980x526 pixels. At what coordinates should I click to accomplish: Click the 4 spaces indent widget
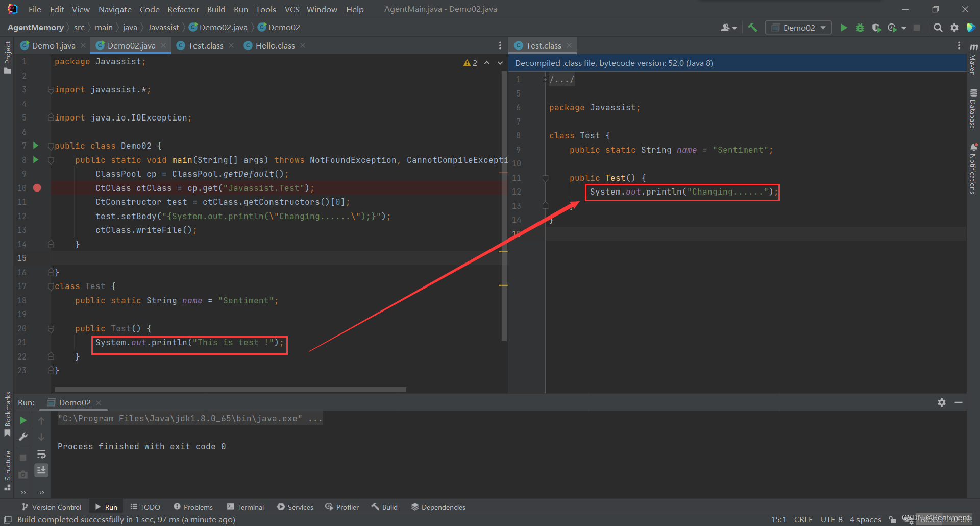pyautogui.click(x=865, y=519)
